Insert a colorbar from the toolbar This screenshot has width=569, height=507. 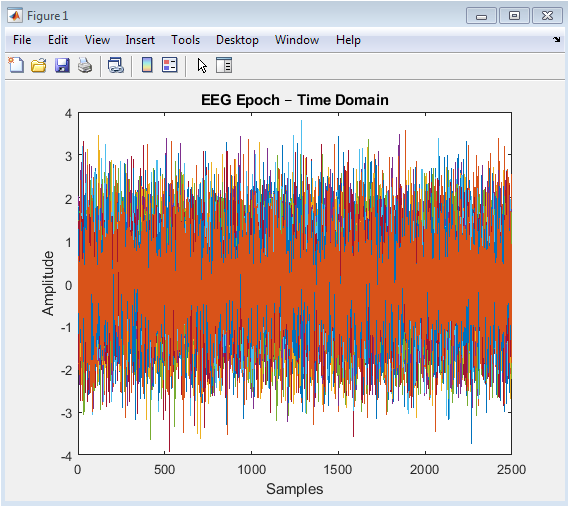coord(147,65)
